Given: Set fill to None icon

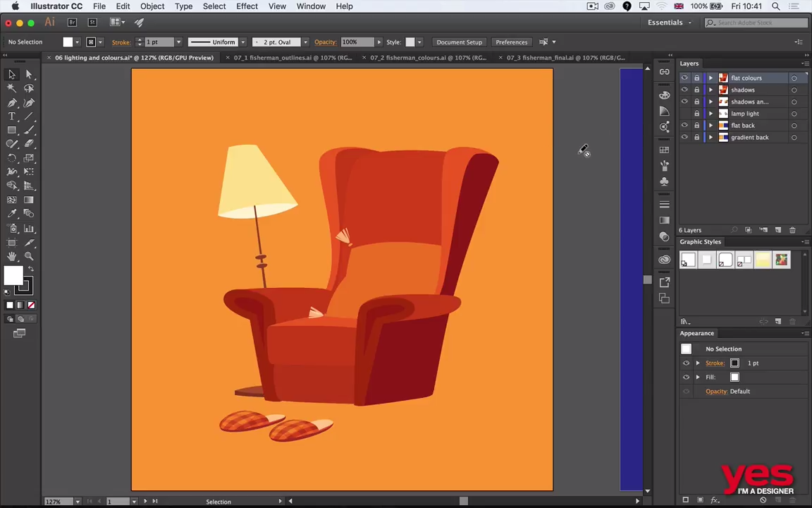Looking at the screenshot, I should point(32,306).
